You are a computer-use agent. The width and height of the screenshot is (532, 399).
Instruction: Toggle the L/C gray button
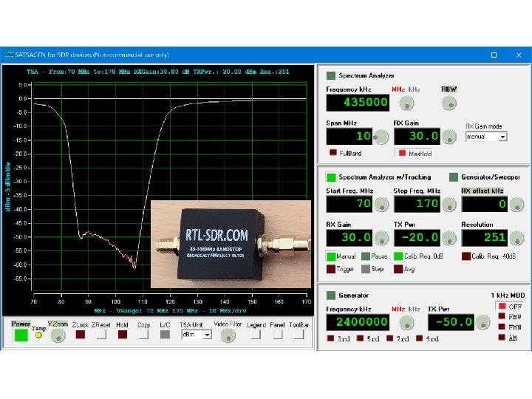(x=165, y=335)
